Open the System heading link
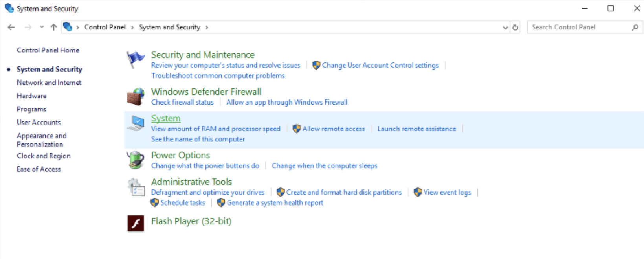The height and width of the screenshot is (259, 644). pyautogui.click(x=166, y=118)
